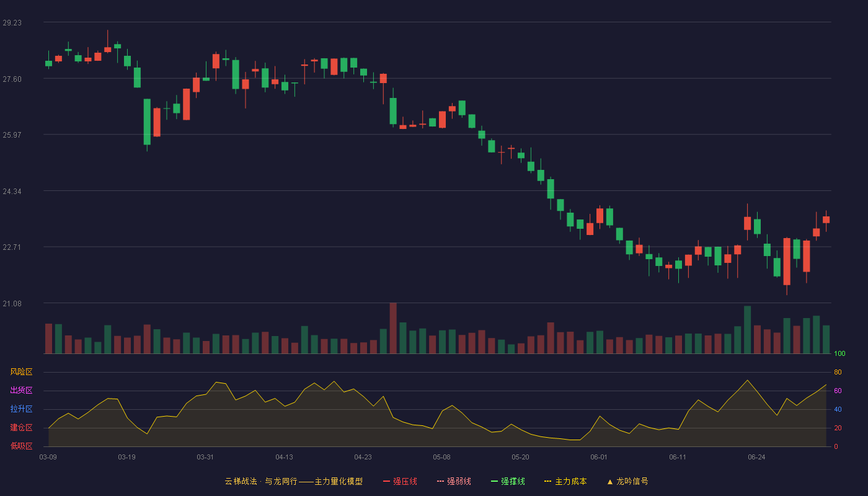Select the 出货区 zone label
This screenshot has height=496, width=868.
21,391
